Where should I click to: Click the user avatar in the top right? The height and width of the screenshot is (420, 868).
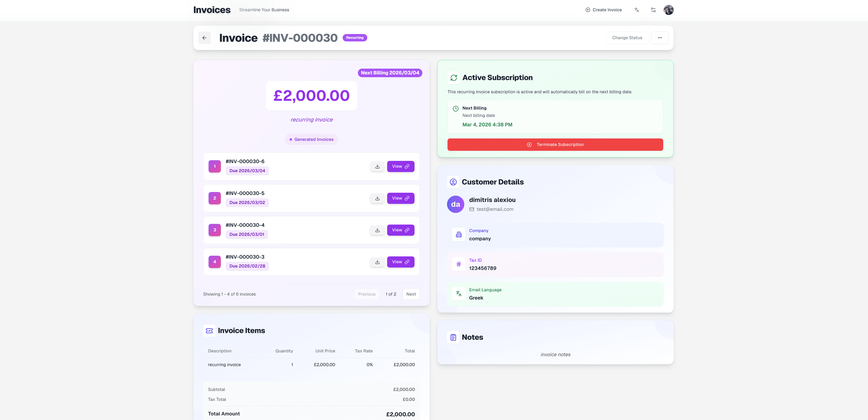669,10
